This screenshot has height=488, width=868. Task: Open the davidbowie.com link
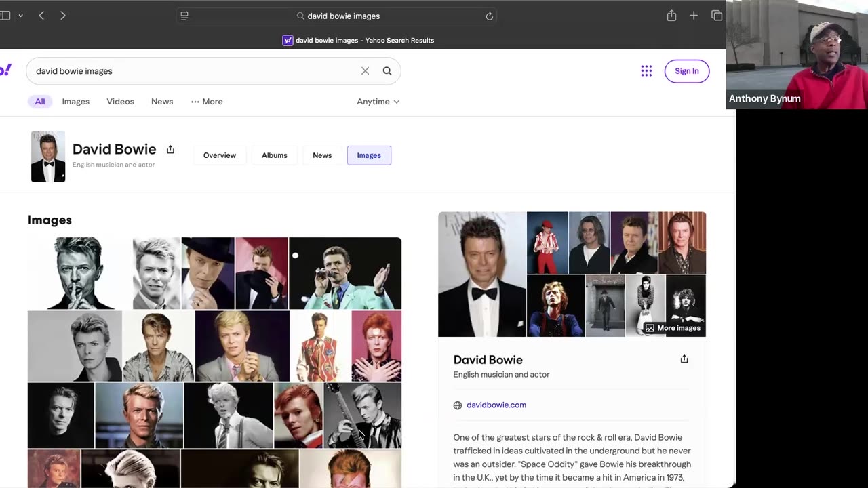[496, 405]
